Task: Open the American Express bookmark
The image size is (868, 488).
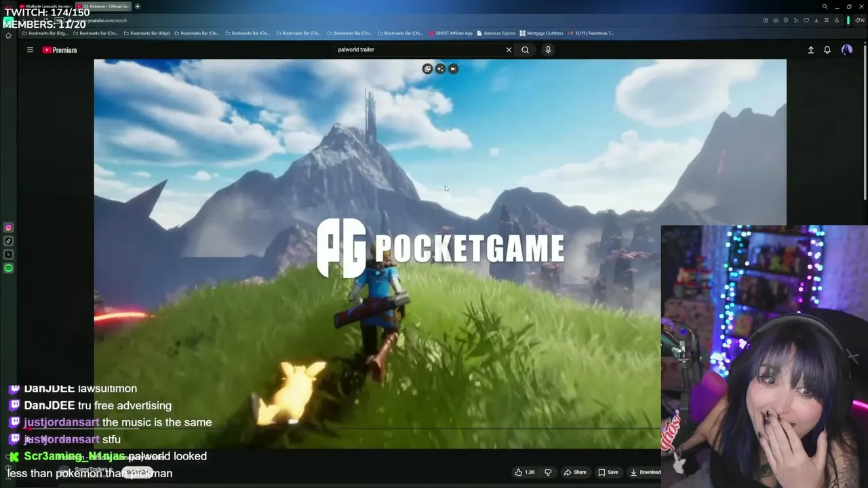Action: (496, 33)
